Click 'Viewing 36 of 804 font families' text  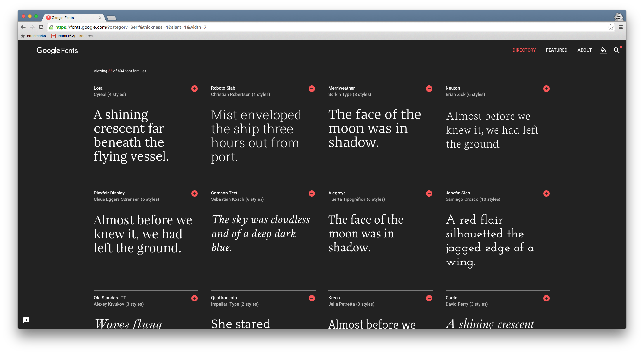(120, 71)
